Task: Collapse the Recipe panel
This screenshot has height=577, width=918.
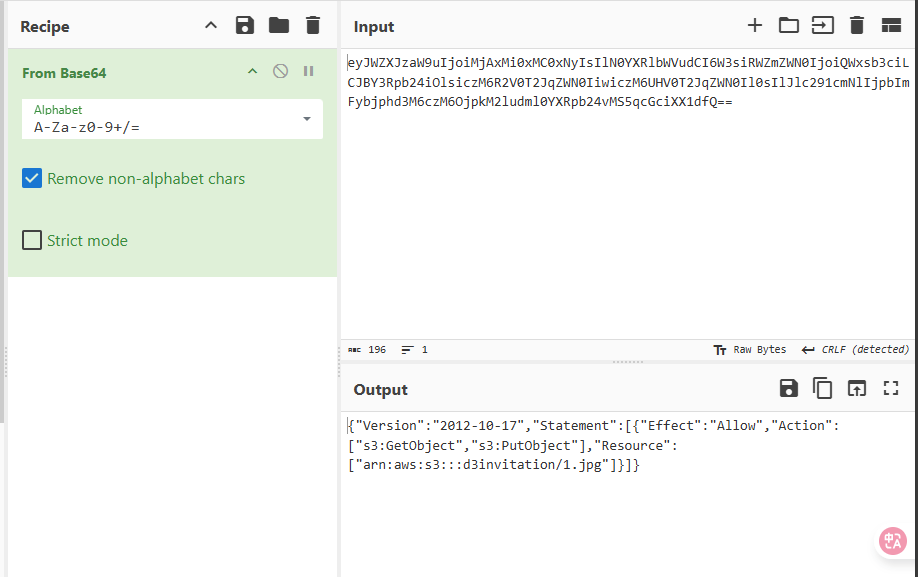Action: [x=210, y=26]
